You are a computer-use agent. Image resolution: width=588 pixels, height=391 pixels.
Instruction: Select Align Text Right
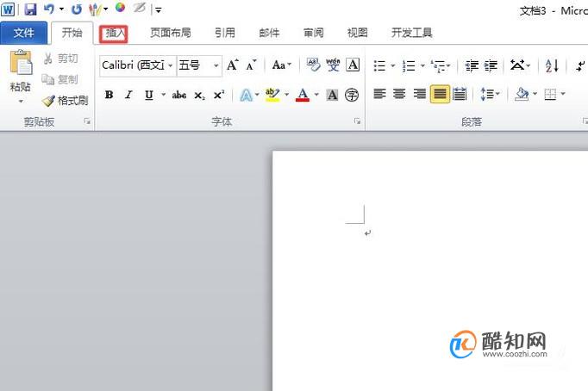(x=420, y=94)
